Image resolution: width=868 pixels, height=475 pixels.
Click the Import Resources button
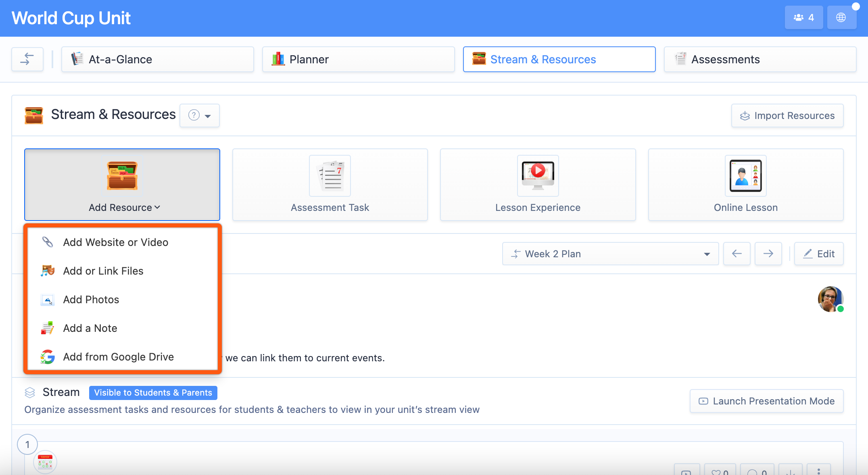pos(787,116)
